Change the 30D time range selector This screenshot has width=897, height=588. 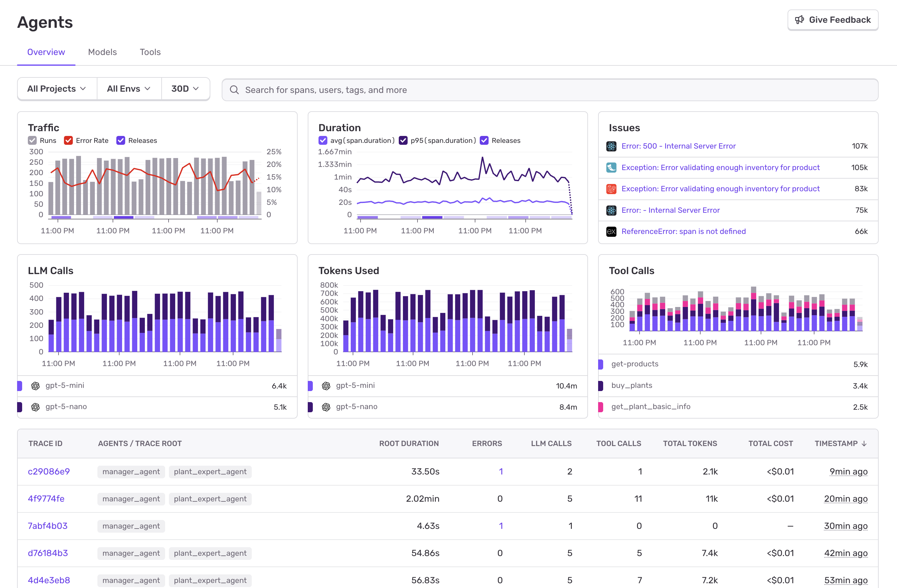coord(184,89)
